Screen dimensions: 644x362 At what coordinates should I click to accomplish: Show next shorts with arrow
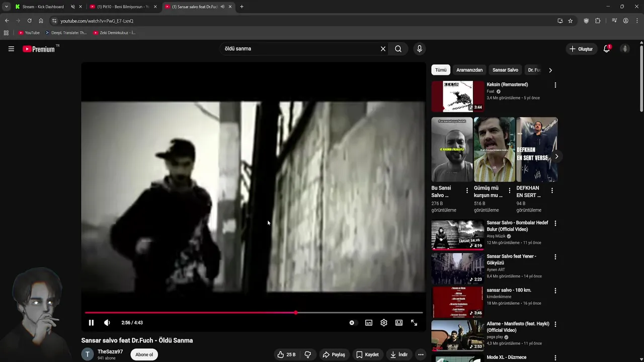(x=556, y=156)
